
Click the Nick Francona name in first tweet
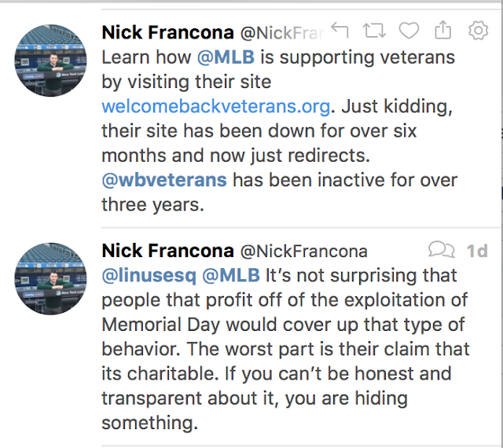pos(167,32)
